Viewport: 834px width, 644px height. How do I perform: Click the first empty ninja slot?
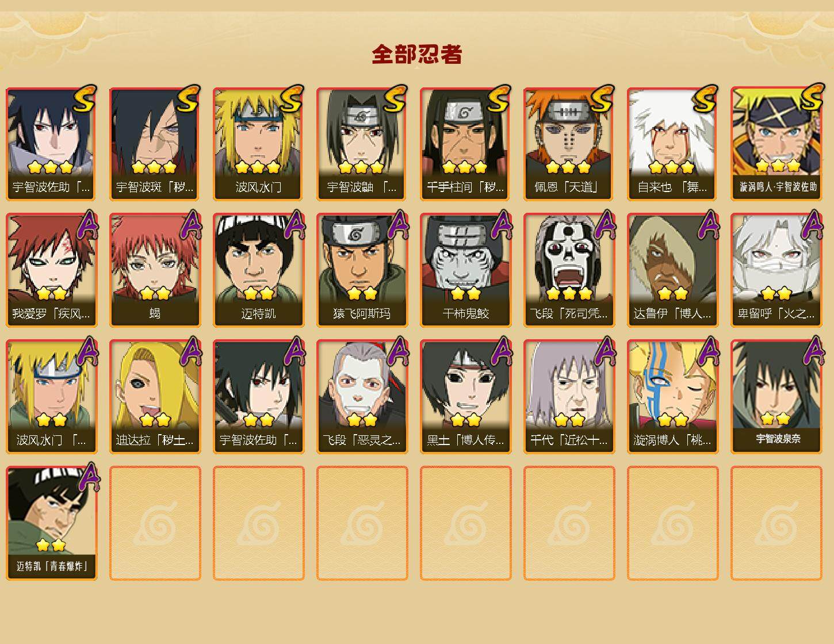click(155, 523)
